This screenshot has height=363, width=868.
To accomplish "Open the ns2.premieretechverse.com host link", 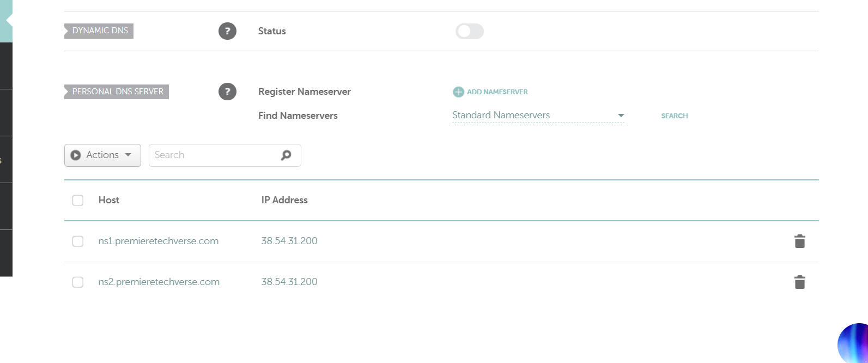I will 159,282.
